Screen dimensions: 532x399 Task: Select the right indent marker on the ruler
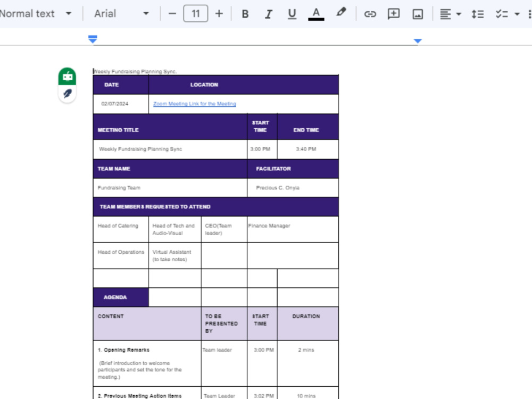coord(418,41)
